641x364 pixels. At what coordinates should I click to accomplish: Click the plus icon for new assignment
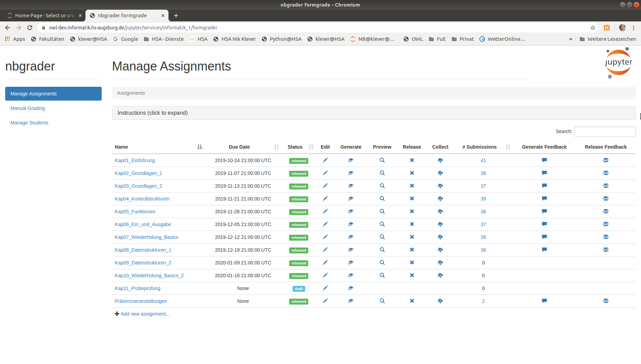pos(117,314)
